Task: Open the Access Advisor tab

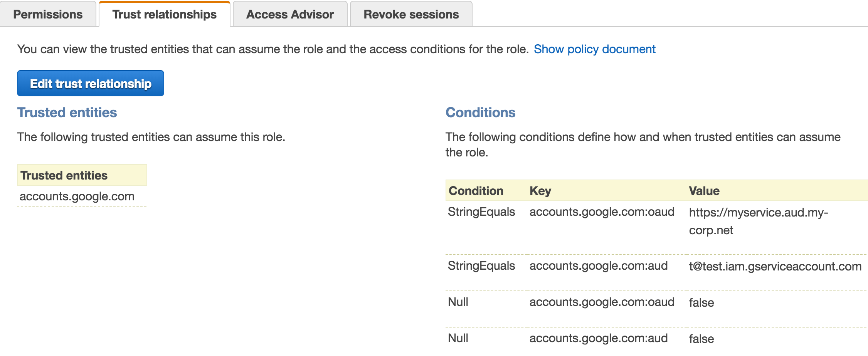Action: point(290,14)
